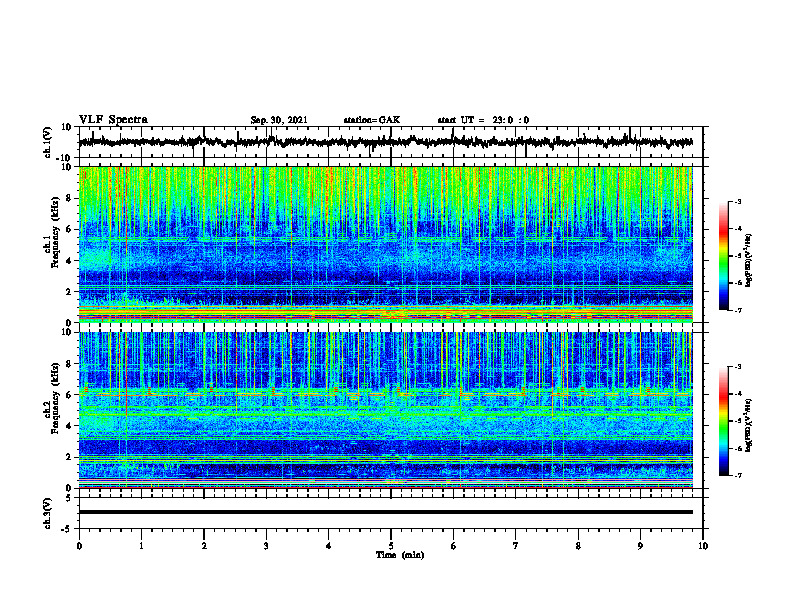Image resolution: width=792 pixels, height=612 pixels.
Task: Click the "3" tick on the time axis
Action: point(266,546)
